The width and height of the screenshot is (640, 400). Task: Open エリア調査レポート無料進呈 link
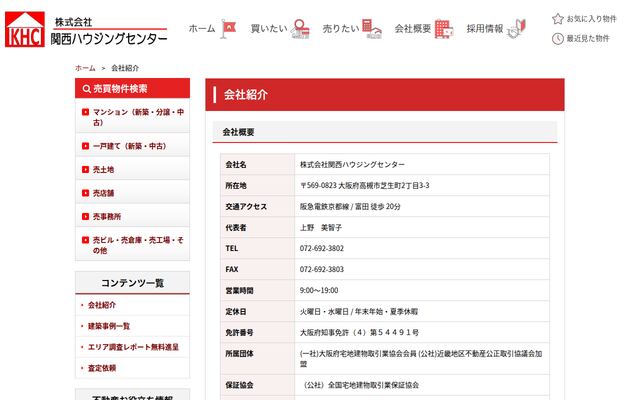click(133, 347)
